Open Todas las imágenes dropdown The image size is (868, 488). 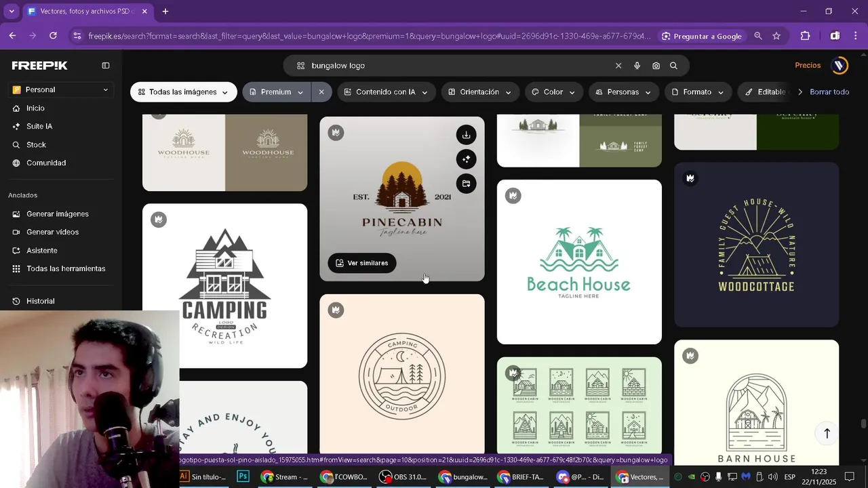coord(184,92)
